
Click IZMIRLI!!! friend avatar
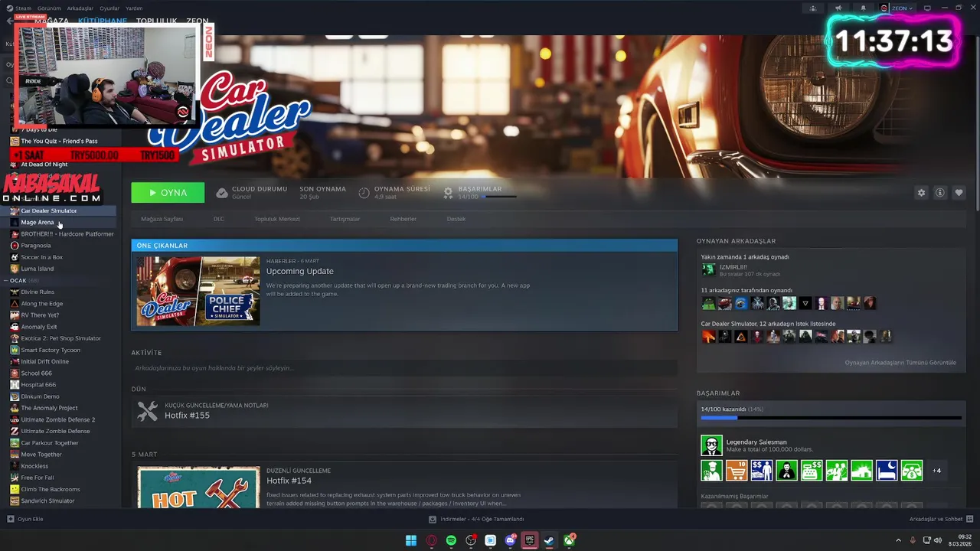[x=708, y=269]
